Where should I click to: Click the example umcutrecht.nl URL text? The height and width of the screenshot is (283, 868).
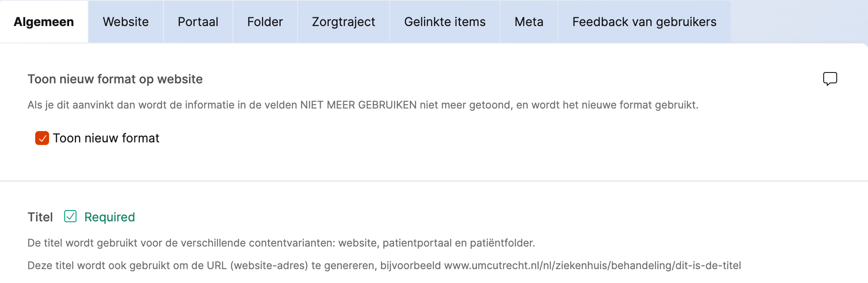[592, 266]
